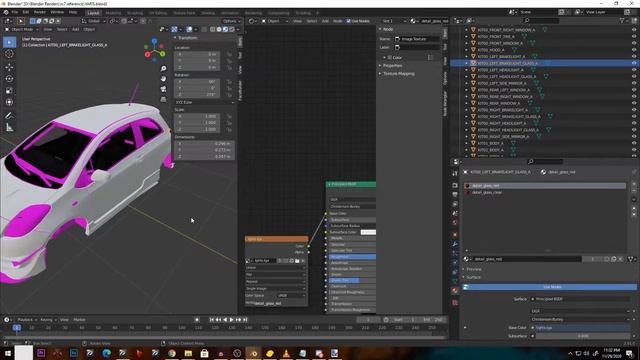Viewport: 640px width, 360px height.
Task: Open the Playback menu in timeline
Action: [27, 320]
